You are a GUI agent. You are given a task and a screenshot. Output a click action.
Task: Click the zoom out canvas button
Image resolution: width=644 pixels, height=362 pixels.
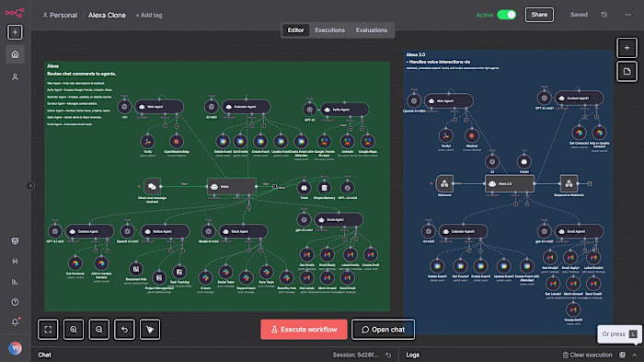[x=99, y=330]
